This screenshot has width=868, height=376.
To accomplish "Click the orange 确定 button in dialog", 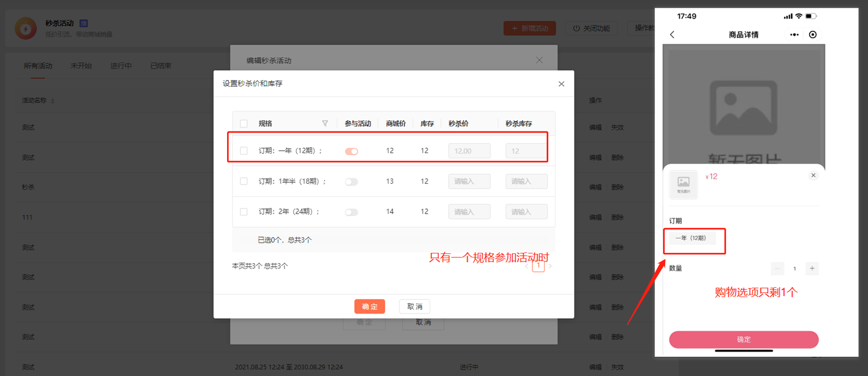I will [x=369, y=307].
